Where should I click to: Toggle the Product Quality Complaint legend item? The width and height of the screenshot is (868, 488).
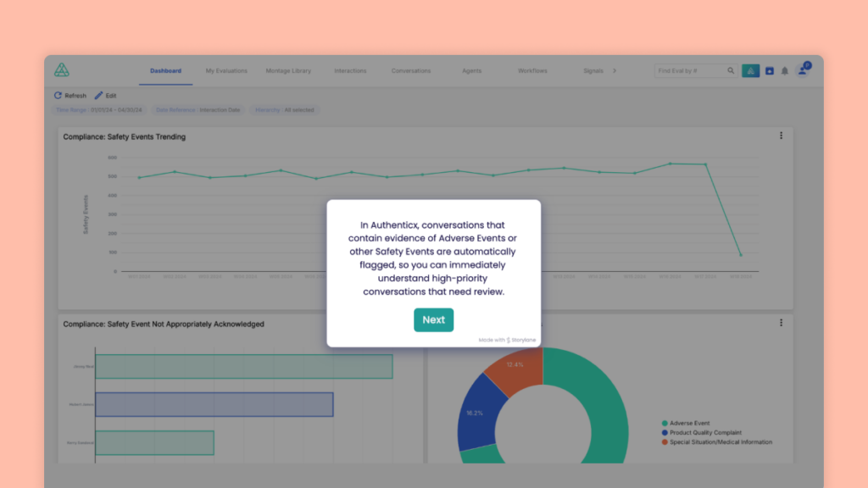pyautogui.click(x=701, y=433)
